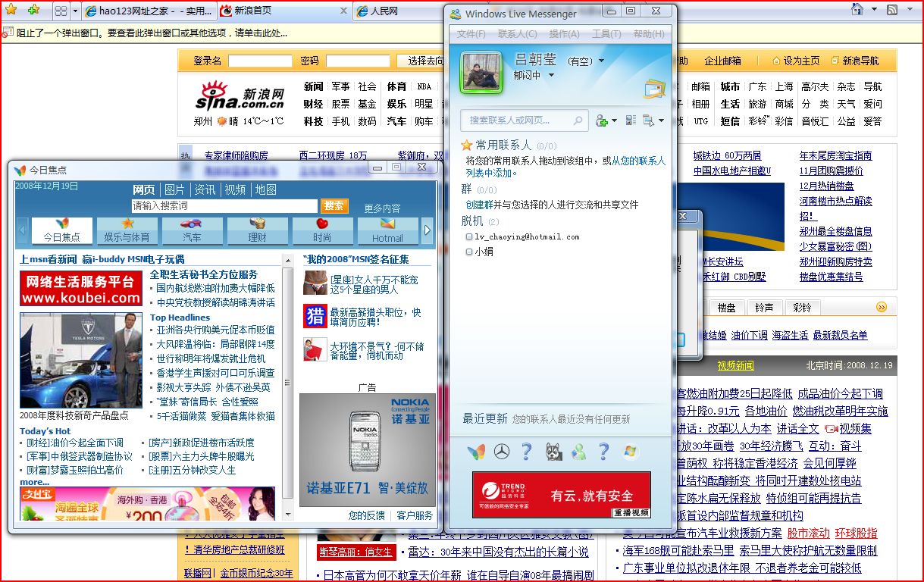Image resolution: width=924 pixels, height=582 pixels.
Task: Show previous channels with the left arrow in 今日焦点
Action: 23,230
